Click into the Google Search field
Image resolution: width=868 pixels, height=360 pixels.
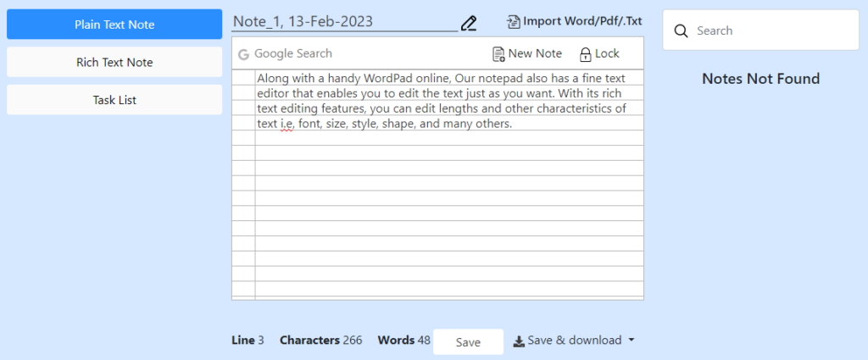293,53
